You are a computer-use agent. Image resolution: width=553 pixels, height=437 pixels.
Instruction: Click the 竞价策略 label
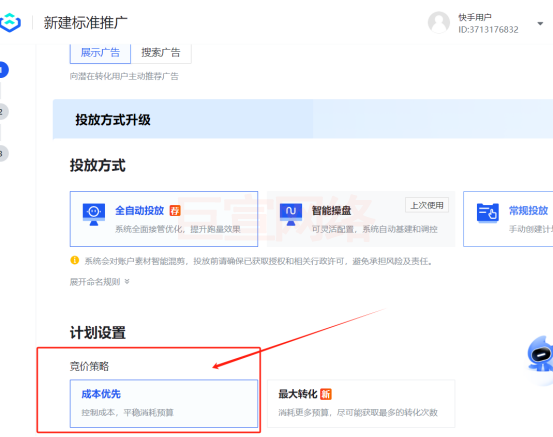[x=89, y=366]
